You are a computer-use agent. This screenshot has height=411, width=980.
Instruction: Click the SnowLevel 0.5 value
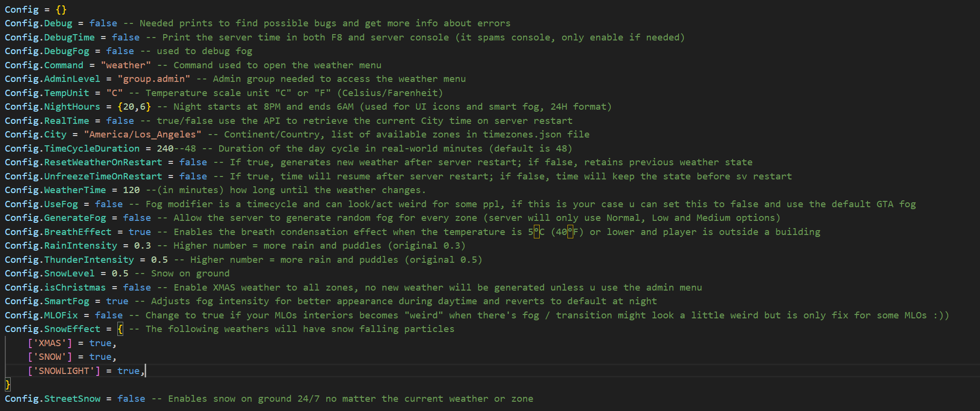(x=120, y=274)
